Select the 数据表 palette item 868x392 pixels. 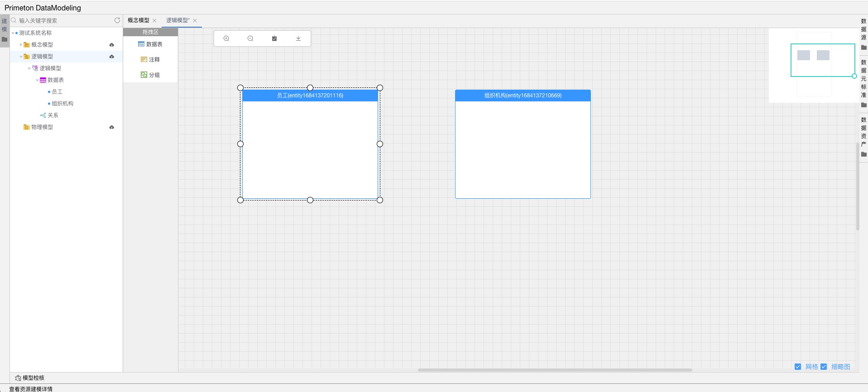coord(150,44)
